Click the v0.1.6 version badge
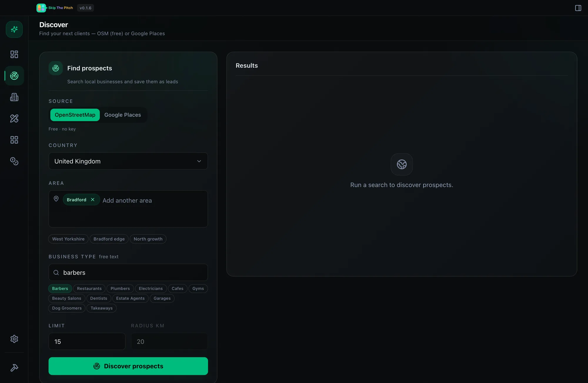Image resolution: width=588 pixels, height=383 pixels. [x=86, y=8]
